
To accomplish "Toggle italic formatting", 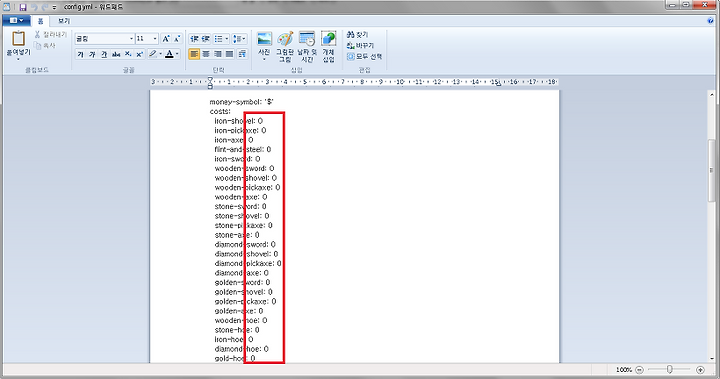I will pyautogui.click(x=92, y=54).
